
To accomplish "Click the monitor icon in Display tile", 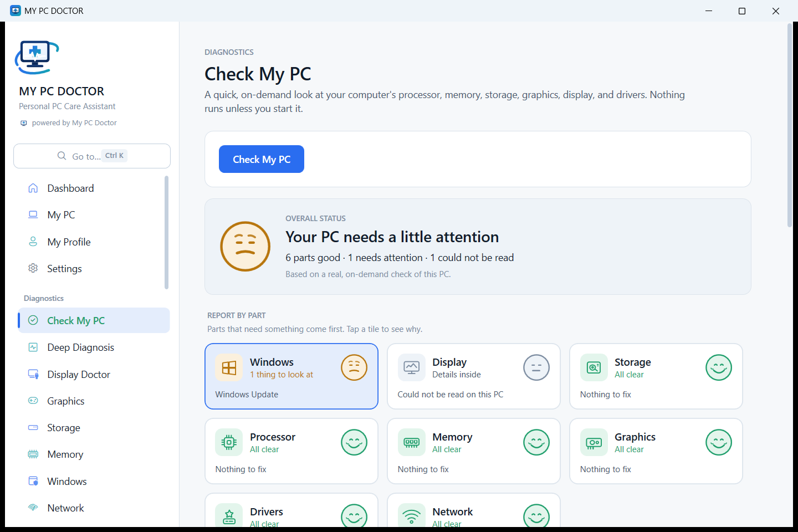I will tap(412, 367).
